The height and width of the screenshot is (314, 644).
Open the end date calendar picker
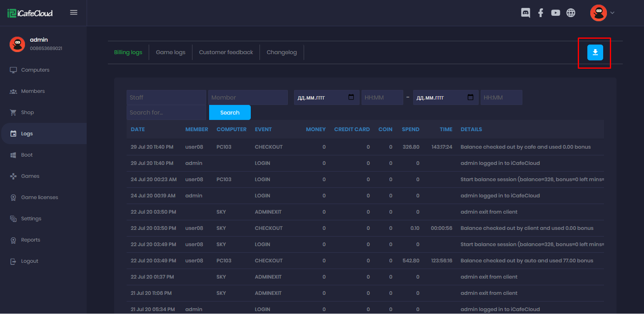point(471,97)
